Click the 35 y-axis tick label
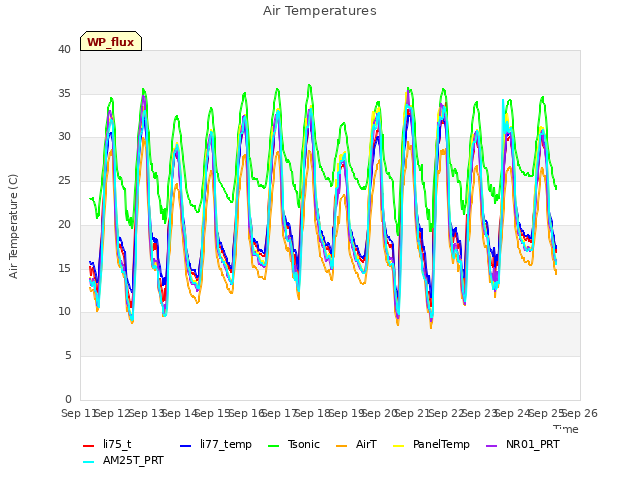Viewport: 640px width, 480px height. pos(64,93)
